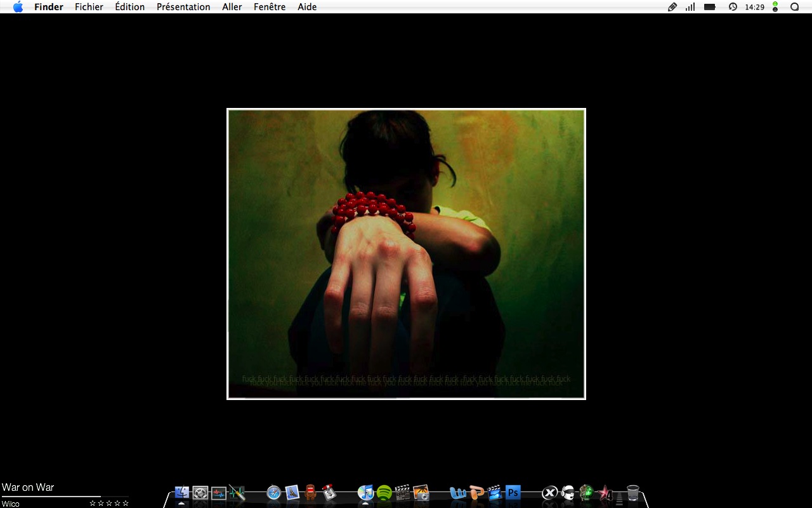Open the white helmet icon in the Dock
Viewport: 812px width, 508px height.
(x=568, y=493)
